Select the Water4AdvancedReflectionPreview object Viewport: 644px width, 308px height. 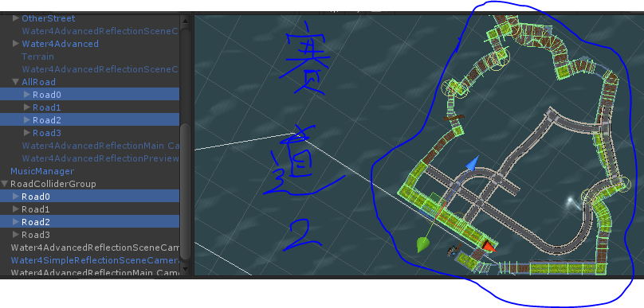point(100,158)
